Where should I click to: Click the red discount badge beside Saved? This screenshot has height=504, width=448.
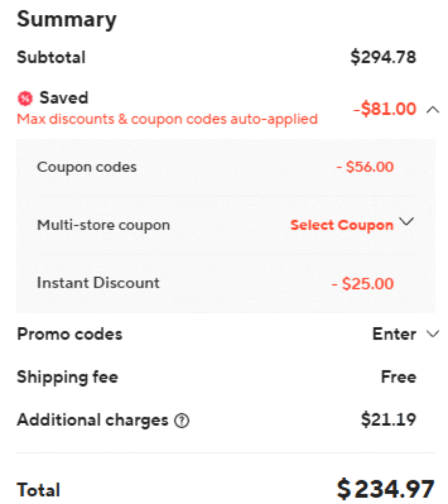point(25,99)
